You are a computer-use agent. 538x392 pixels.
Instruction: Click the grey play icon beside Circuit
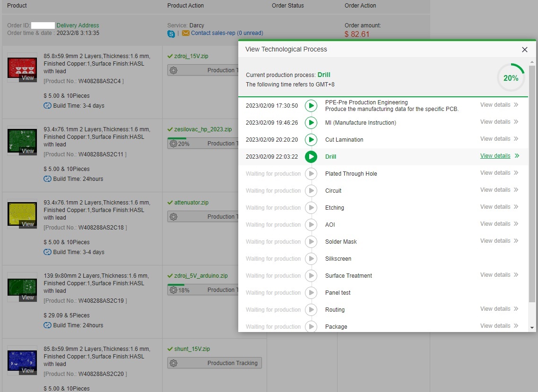click(x=311, y=190)
